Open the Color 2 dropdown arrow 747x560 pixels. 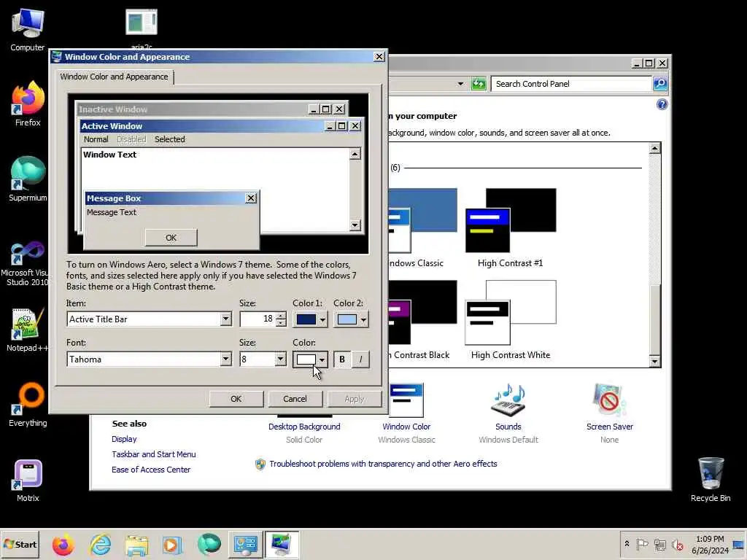click(x=363, y=319)
